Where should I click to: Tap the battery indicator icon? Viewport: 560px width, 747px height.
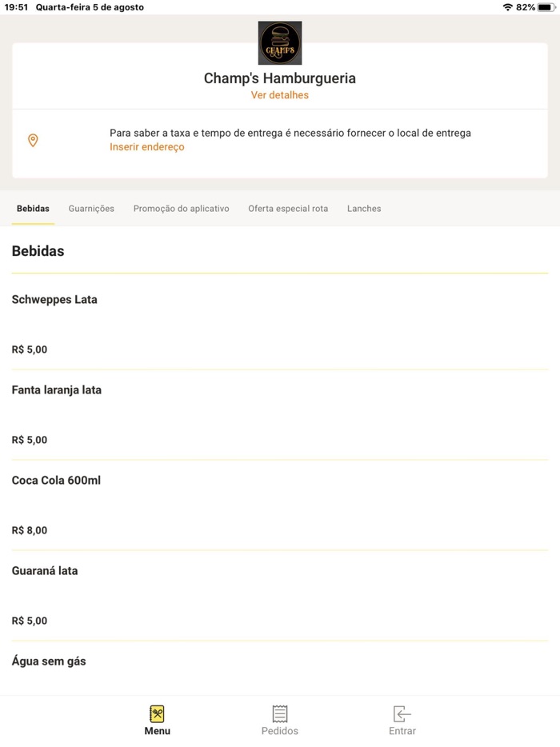[x=546, y=7]
